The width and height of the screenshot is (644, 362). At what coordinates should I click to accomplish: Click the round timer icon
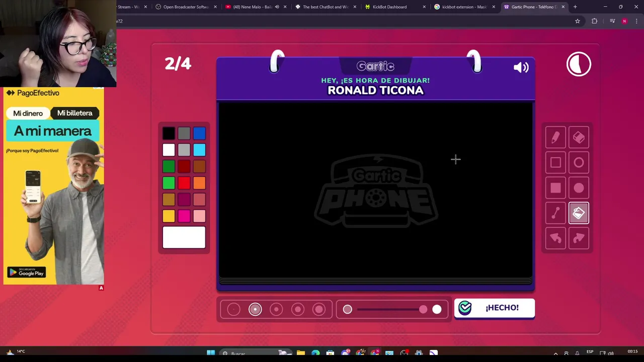click(x=579, y=64)
